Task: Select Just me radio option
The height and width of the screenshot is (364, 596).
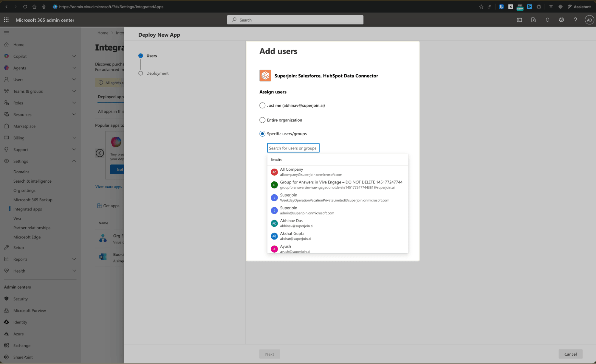Action: pos(262,105)
